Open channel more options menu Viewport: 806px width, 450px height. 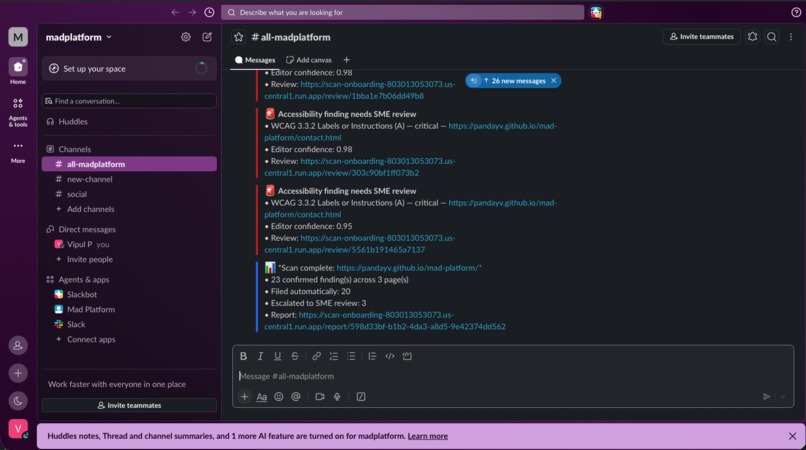(x=791, y=37)
